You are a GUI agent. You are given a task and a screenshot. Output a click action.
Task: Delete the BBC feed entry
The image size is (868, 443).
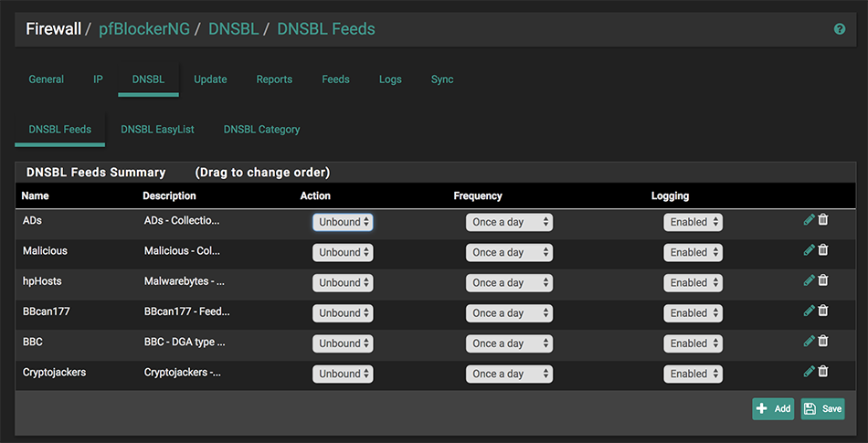click(x=823, y=342)
